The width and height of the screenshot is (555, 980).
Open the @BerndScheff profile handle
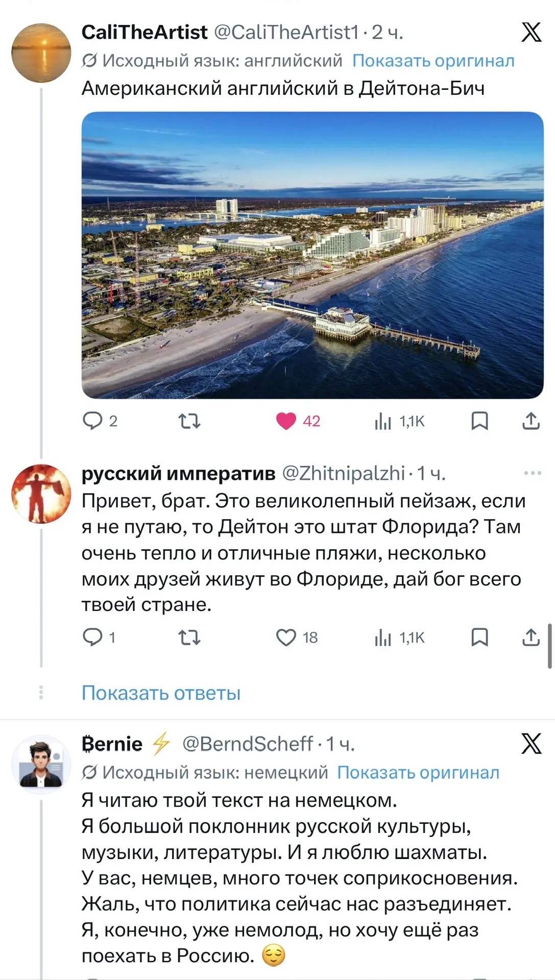click(x=248, y=744)
